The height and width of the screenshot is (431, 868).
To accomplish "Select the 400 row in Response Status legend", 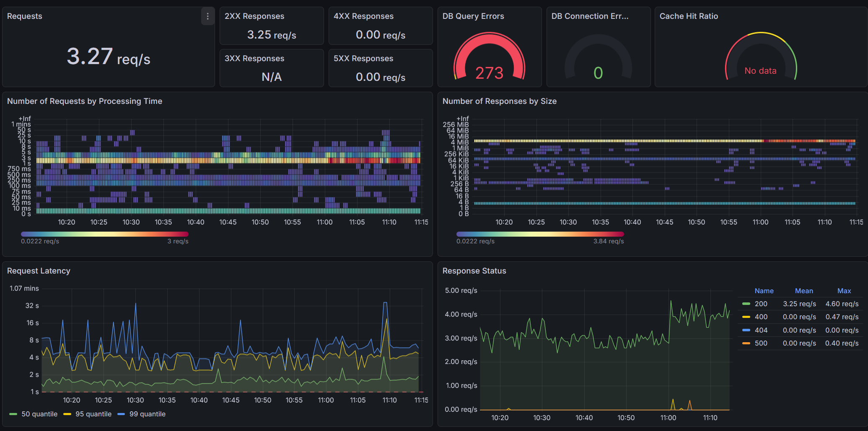I will [x=761, y=317].
